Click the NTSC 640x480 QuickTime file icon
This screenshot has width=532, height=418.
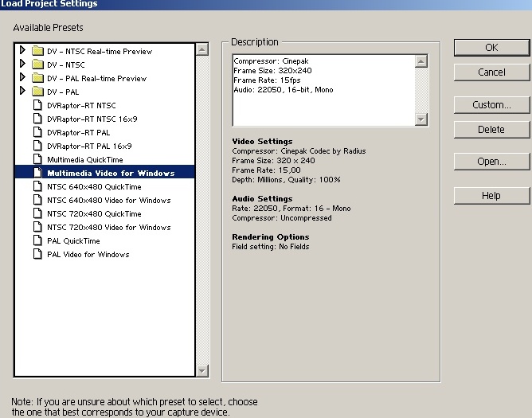click(x=37, y=186)
